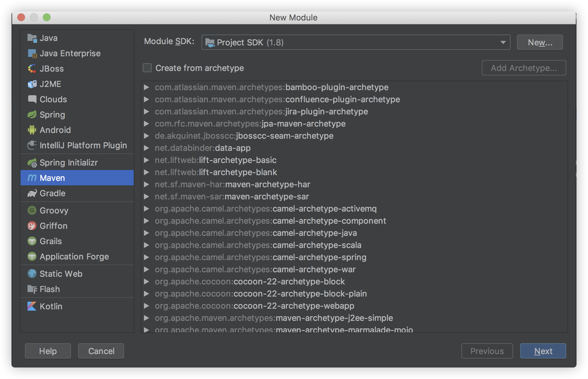Close the New Module window
Viewport: 588px width, 379px height.
click(21, 17)
